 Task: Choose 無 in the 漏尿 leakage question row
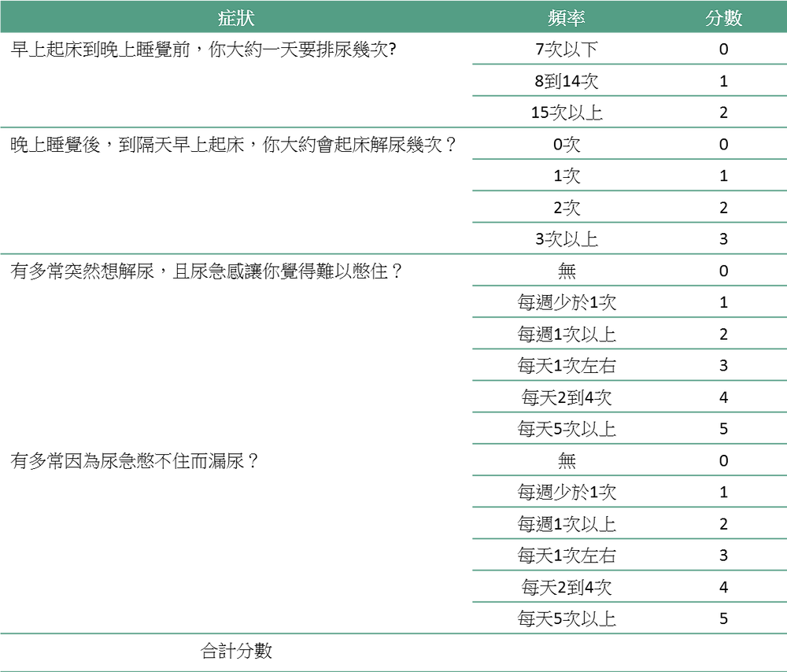(x=566, y=460)
